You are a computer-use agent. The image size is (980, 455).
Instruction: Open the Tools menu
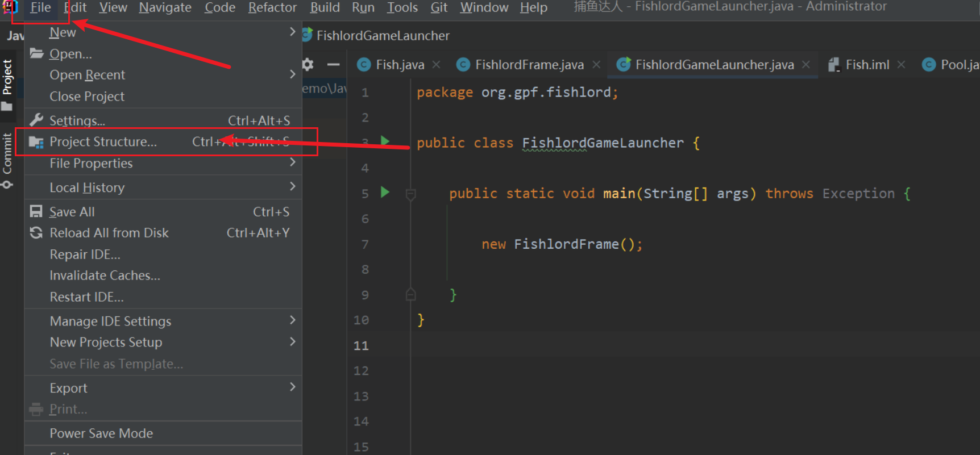tap(402, 7)
